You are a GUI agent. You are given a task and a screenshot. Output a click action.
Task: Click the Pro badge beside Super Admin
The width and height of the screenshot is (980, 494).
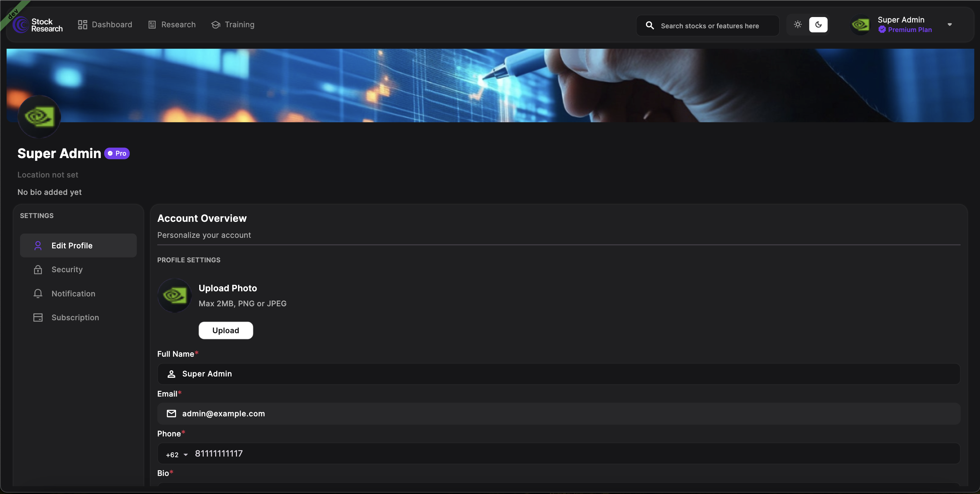(117, 153)
